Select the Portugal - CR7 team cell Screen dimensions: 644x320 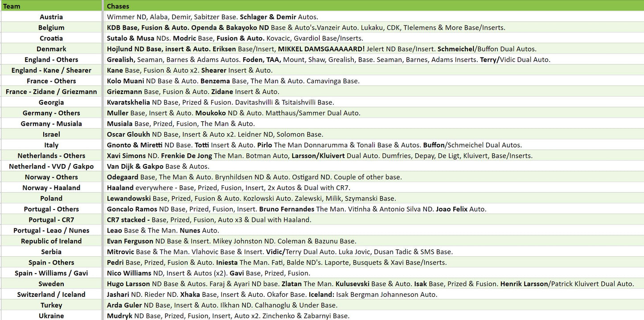(51, 220)
